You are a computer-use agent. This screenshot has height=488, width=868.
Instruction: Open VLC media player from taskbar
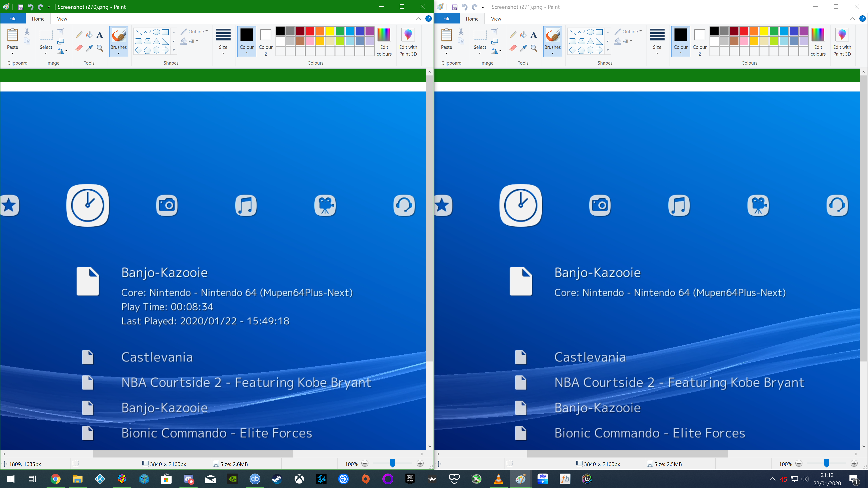(498, 479)
